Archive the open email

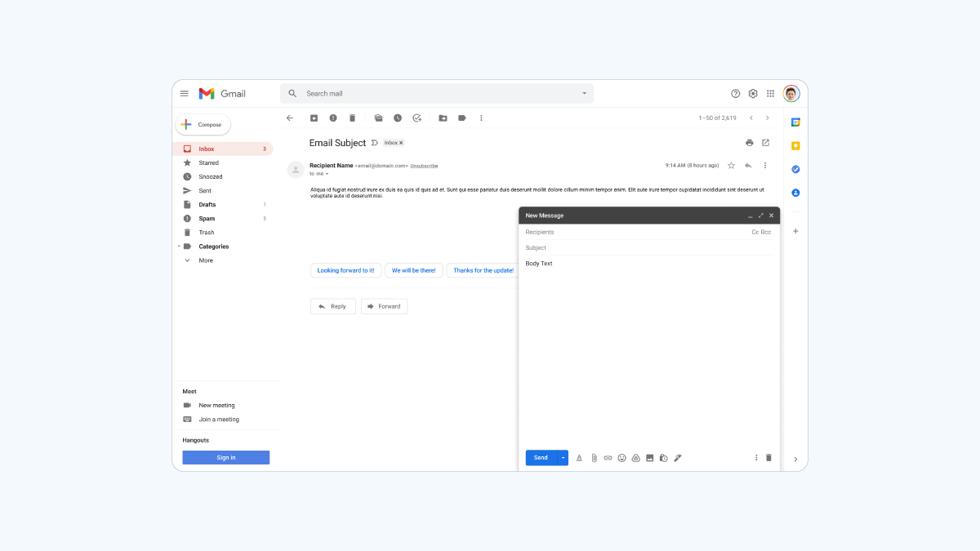click(x=314, y=118)
